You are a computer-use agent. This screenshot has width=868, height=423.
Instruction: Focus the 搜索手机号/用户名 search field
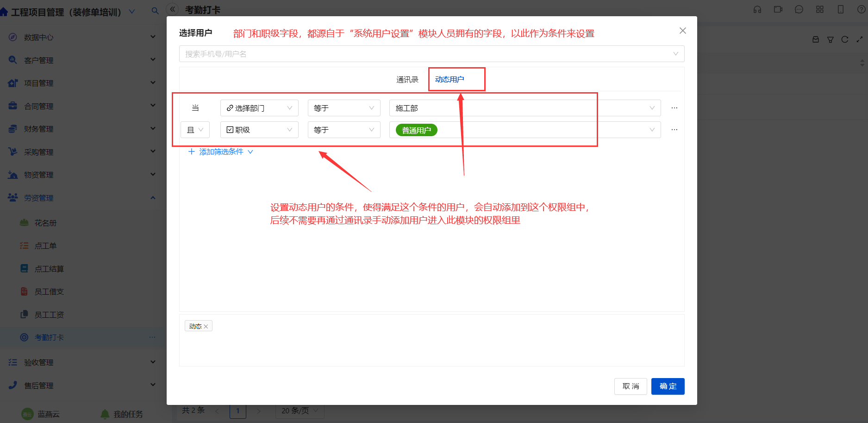pos(431,54)
